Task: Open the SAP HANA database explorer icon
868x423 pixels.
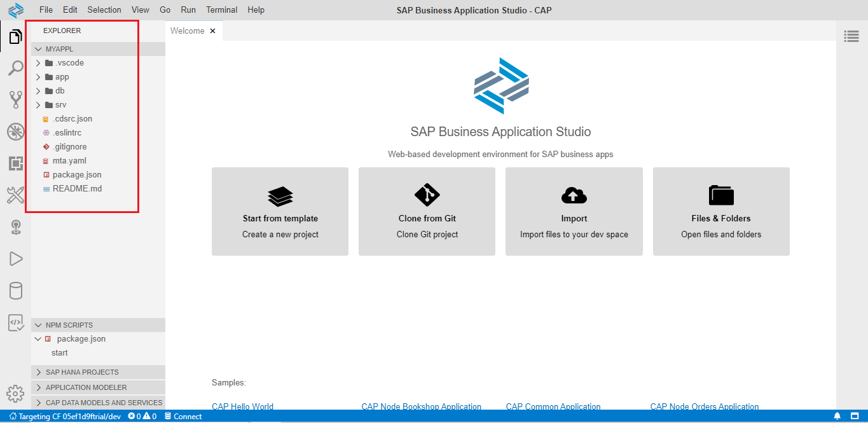Action: (x=15, y=291)
